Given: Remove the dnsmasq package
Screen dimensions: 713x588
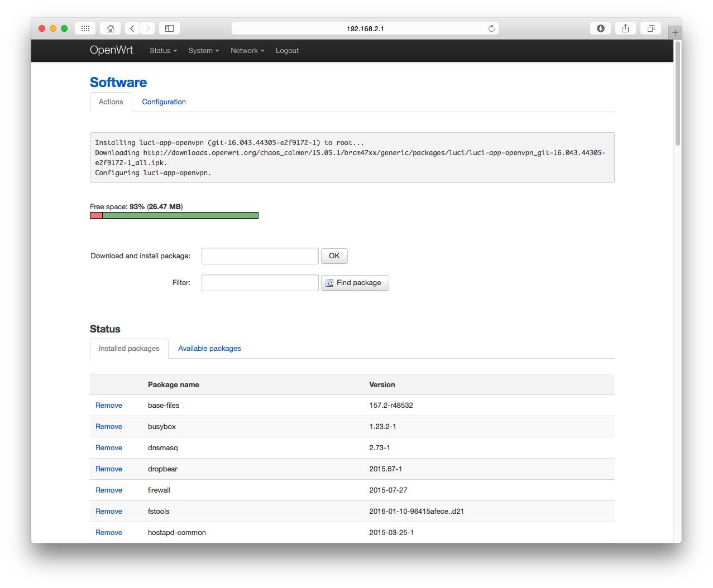Looking at the screenshot, I should click(x=109, y=448).
